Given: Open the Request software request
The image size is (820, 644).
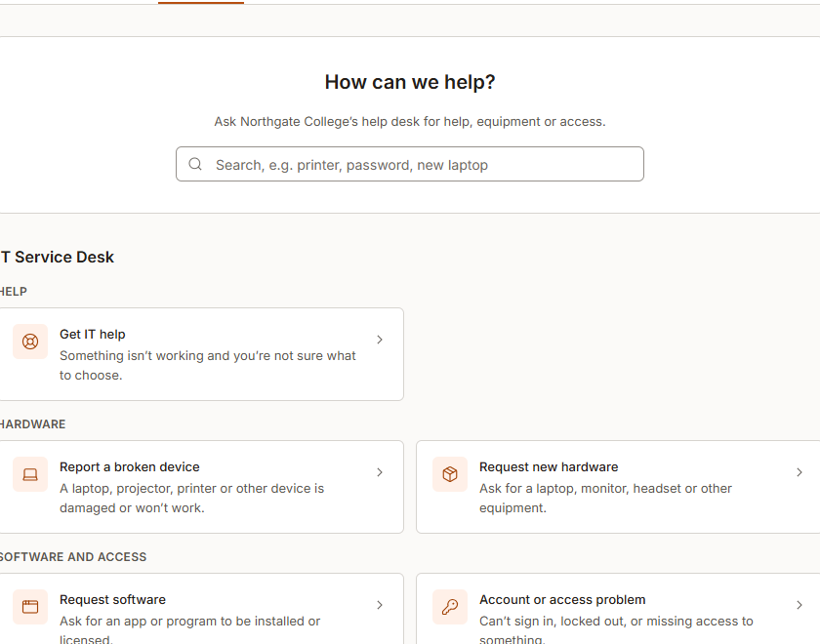Looking at the screenshot, I should pyautogui.click(x=200, y=609).
